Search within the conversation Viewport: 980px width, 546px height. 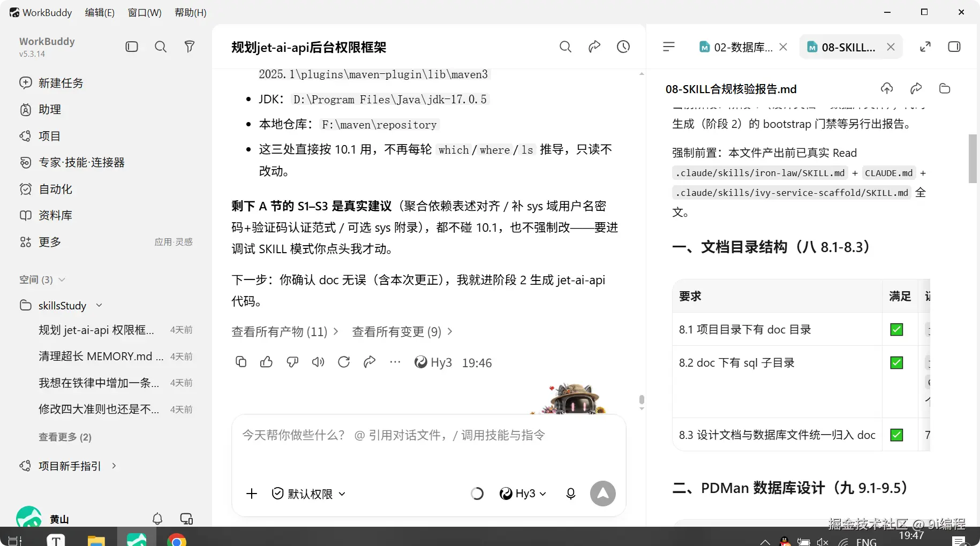tap(566, 47)
